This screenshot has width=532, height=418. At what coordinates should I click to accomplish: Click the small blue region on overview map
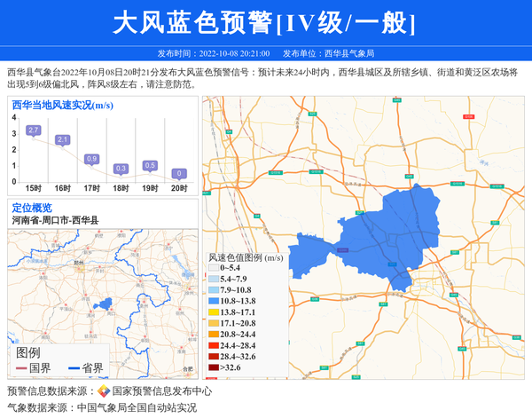(x=106, y=304)
